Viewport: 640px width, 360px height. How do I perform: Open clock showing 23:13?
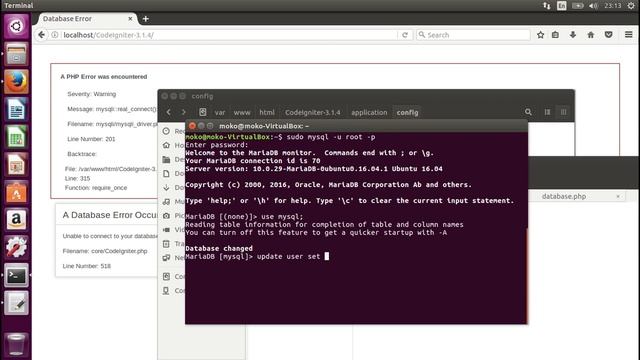pos(612,6)
